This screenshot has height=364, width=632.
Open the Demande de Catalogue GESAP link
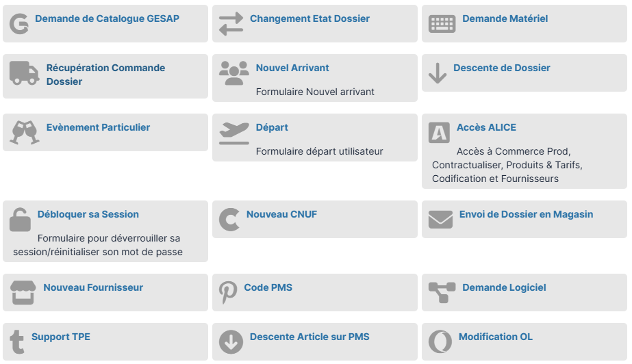107,19
